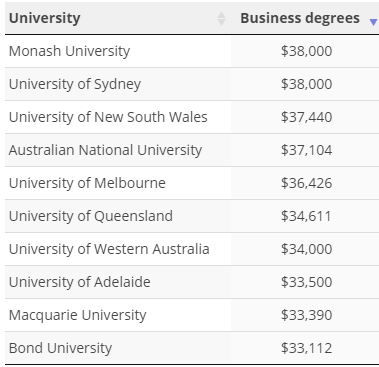Click Macquarie University cell
The image size is (379, 367).
(77, 315)
